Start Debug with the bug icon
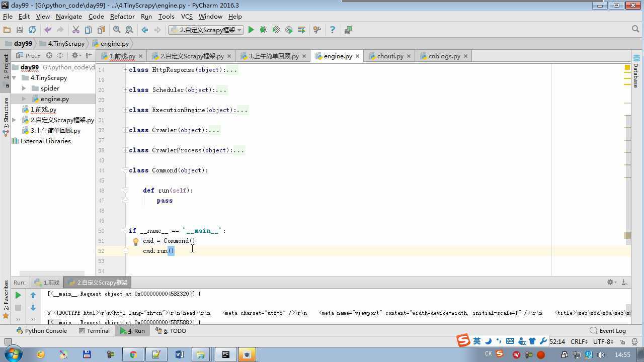Image resolution: width=644 pixels, height=362 pixels. [x=263, y=30]
